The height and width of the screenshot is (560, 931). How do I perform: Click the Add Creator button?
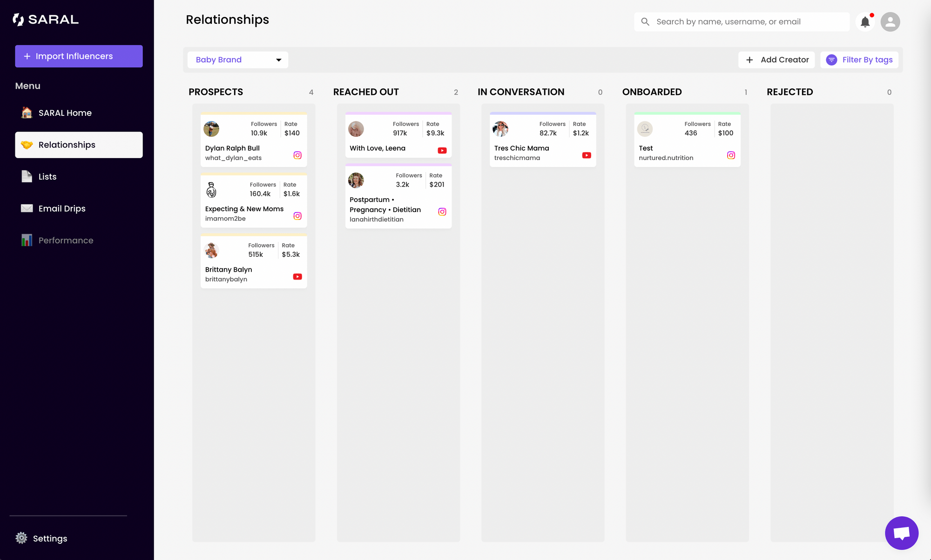click(776, 60)
